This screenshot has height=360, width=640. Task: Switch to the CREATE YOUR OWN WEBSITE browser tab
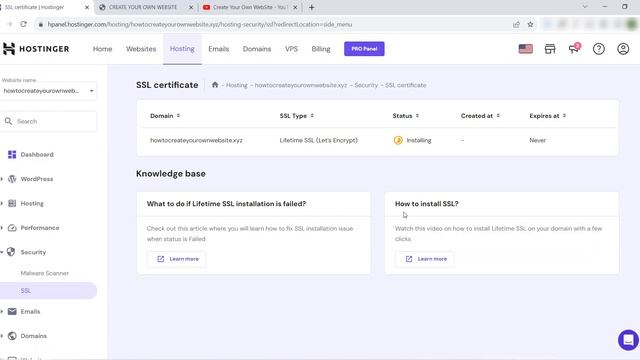(x=143, y=7)
